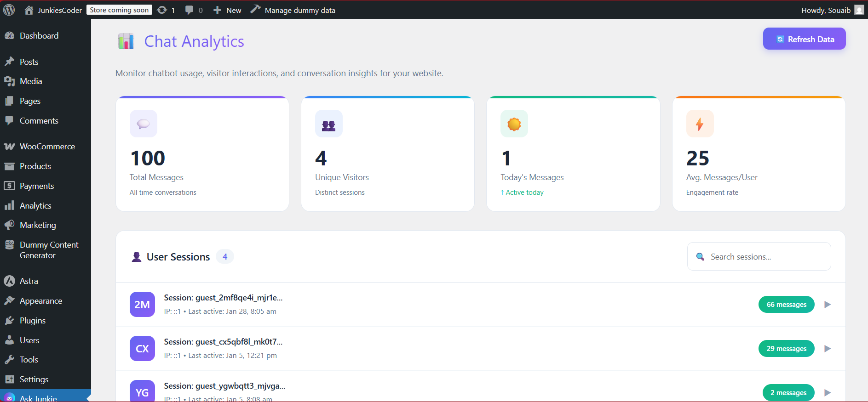Click the Marketing megaphone icon
The width and height of the screenshot is (868, 402).
(x=9, y=225)
